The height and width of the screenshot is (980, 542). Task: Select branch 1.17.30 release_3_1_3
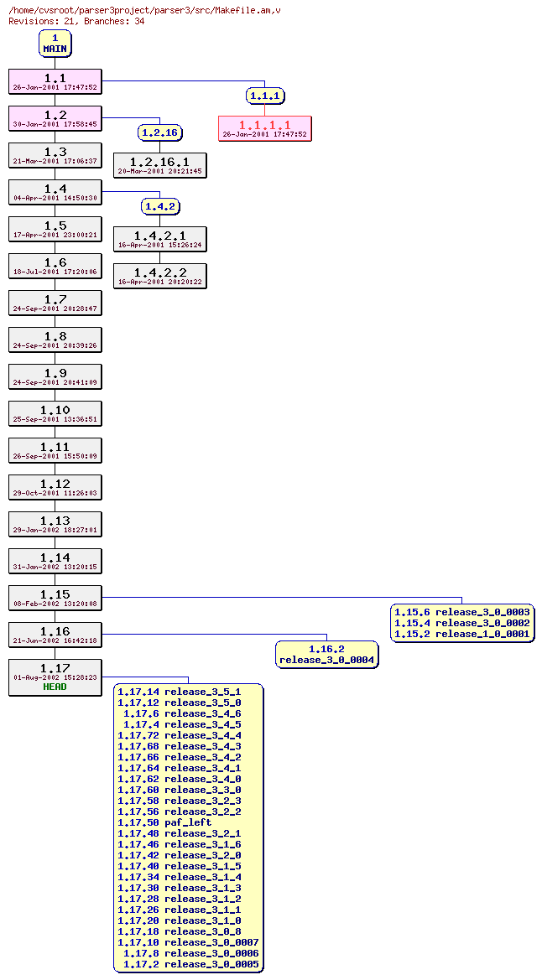(180, 888)
